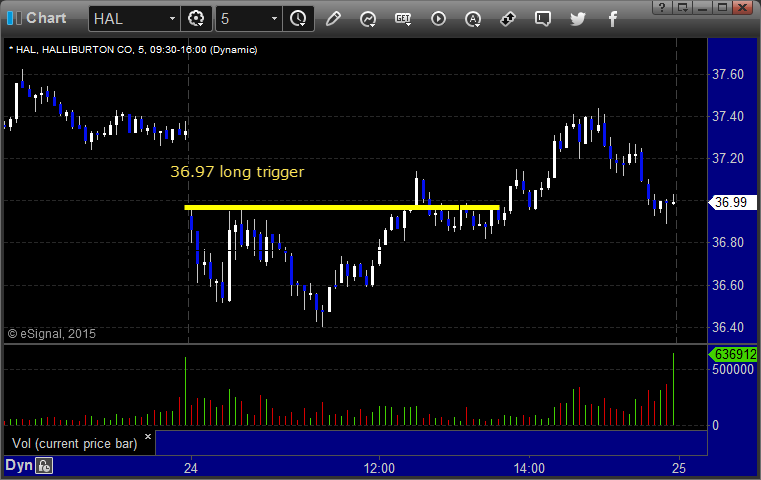The image size is (761, 480).
Task: Click the Dyn label in status bar
Action: coord(18,465)
